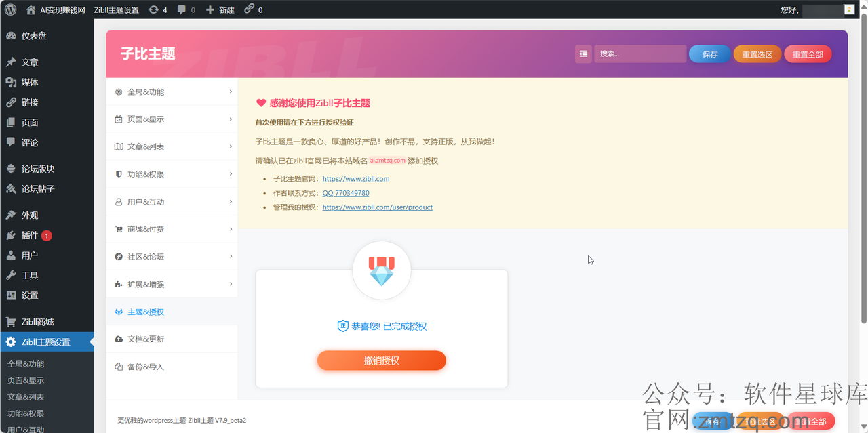The width and height of the screenshot is (868, 433).
Task: Click the 重置全部 button in header
Action: tap(808, 54)
